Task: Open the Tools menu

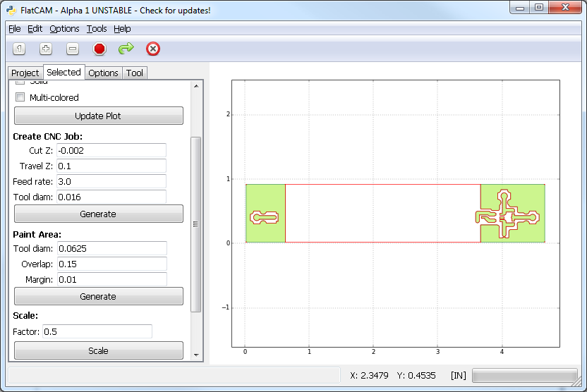Action: tap(97, 29)
